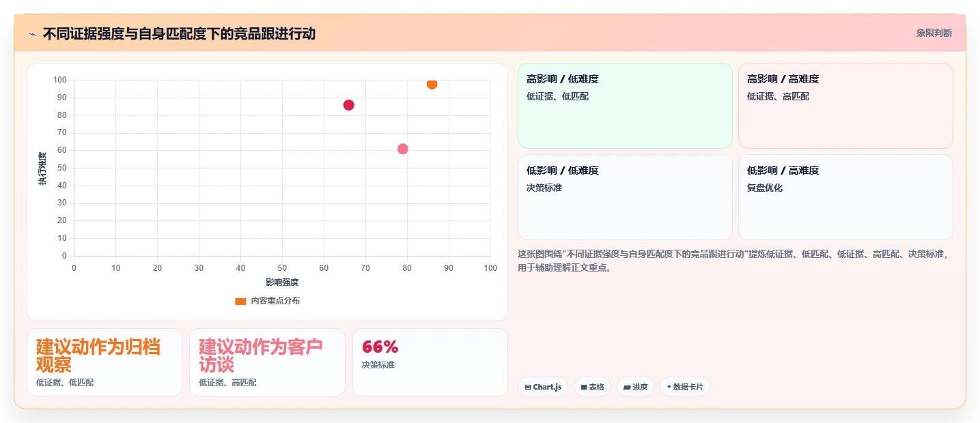The image size is (980, 423).
Task: Click the orange legend swatch
Action: [x=240, y=301]
